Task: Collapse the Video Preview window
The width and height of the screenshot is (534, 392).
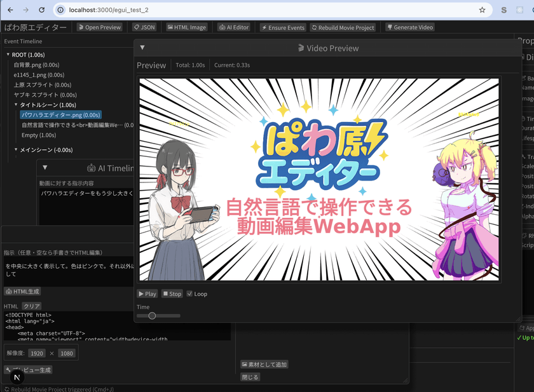Action: coord(142,48)
